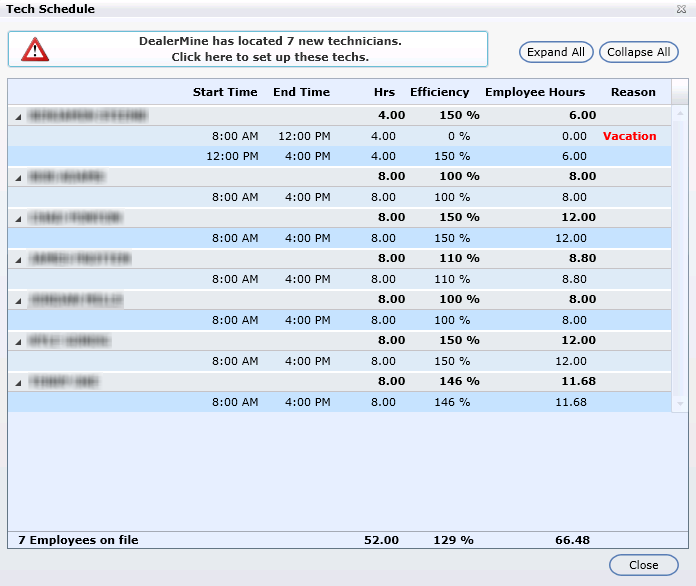Select the red Vacation reason entry
Viewport: 696px width, 586px height.
[x=629, y=136]
